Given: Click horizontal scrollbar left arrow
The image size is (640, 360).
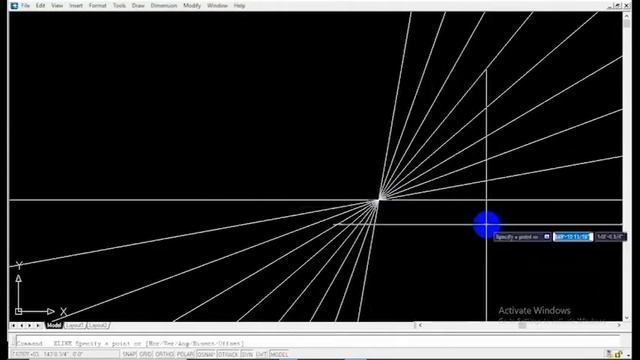Looking at the screenshot, I should pyautogui.click(x=420, y=325).
